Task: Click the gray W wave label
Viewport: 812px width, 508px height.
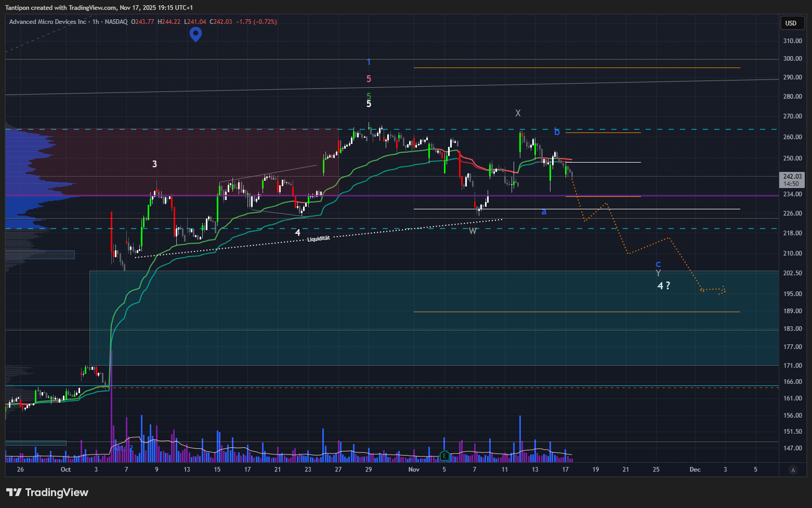Action: (473, 231)
